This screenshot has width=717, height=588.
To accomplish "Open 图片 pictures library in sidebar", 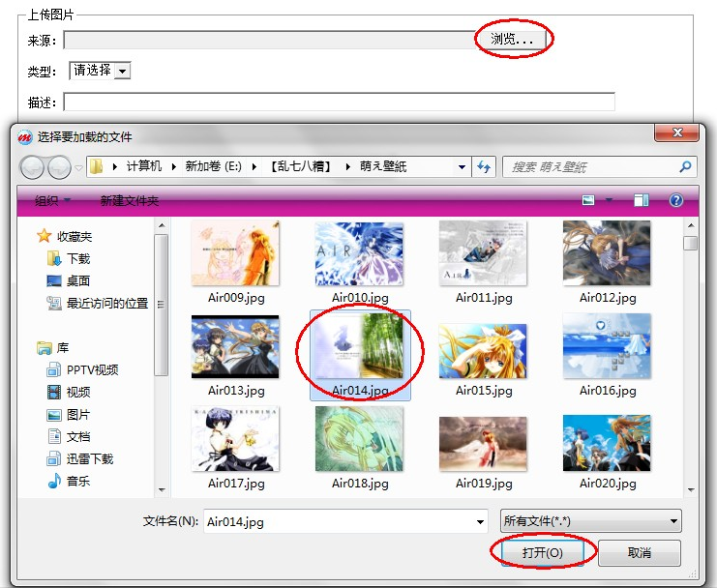I will [x=69, y=414].
